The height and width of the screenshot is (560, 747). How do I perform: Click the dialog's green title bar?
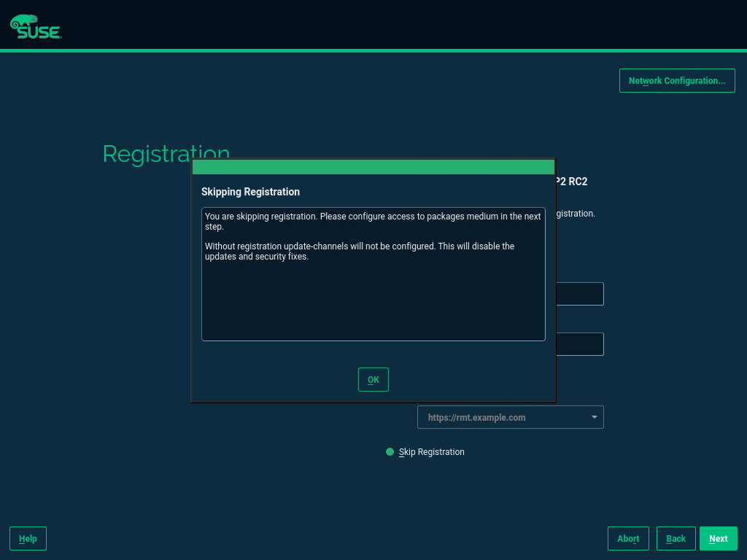373,167
